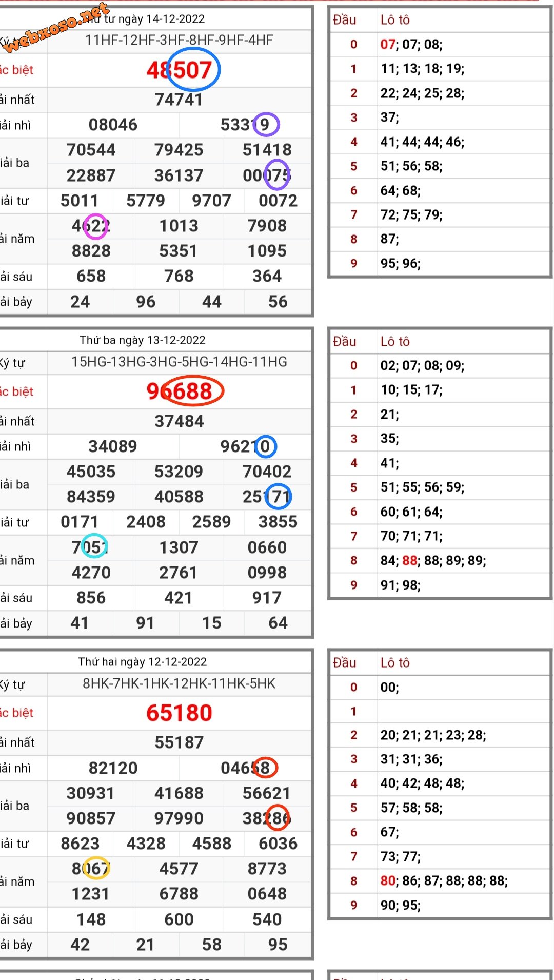Image resolution: width=554 pixels, height=980 pixels.
Task: Select fifth prize number 4577
Action: pos(179,869)
